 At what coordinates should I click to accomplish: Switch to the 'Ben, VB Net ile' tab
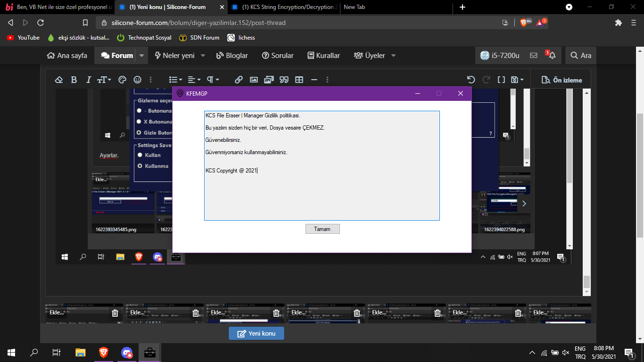coord(59,7)
